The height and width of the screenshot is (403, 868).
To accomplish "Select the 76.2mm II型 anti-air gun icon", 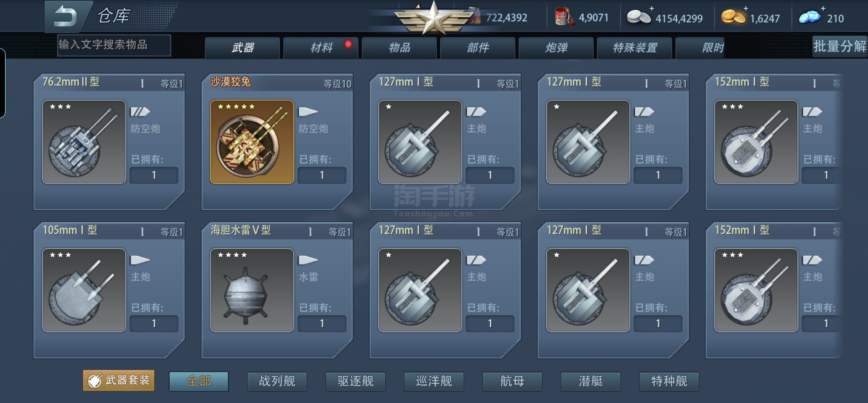I will pyautogui.click(x=84, y=142).
